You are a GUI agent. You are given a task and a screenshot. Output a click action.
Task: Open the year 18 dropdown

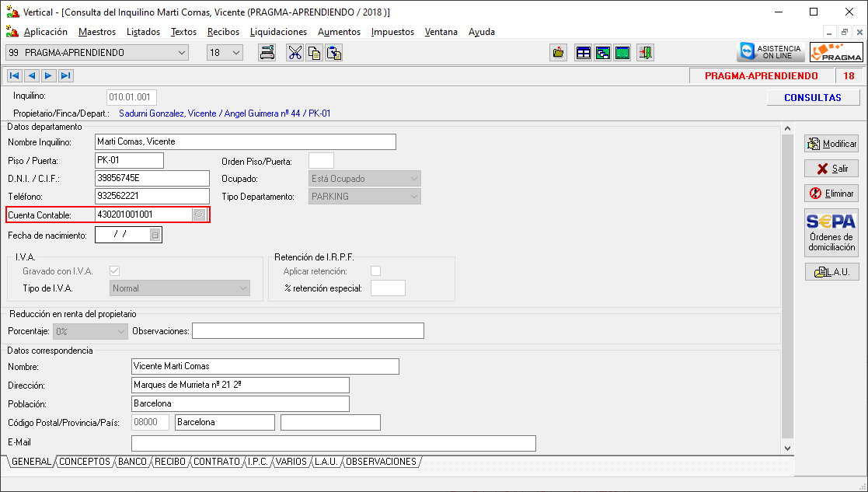point(236,53)
